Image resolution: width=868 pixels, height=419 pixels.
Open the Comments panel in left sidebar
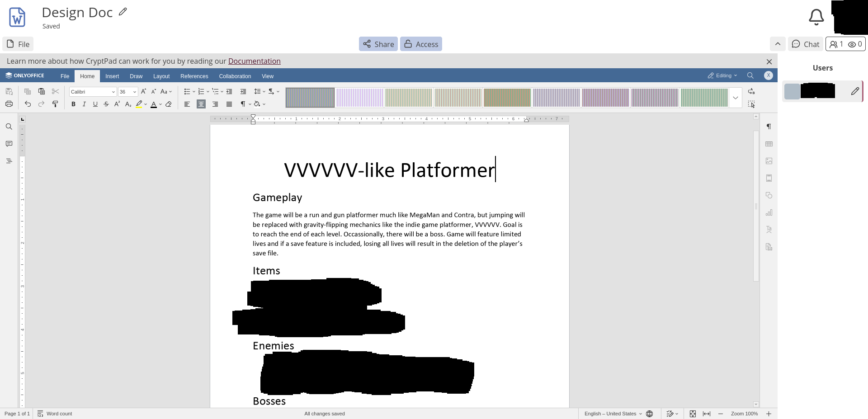(9, 144)
